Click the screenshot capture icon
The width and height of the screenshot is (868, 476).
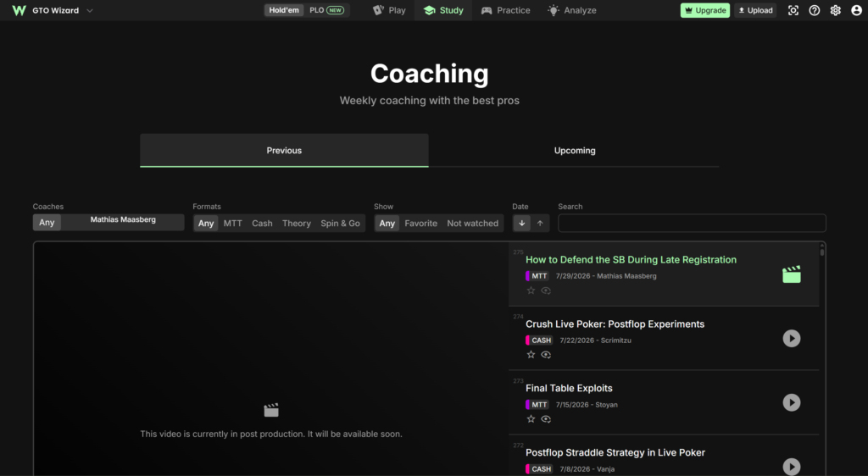[793, 10]
